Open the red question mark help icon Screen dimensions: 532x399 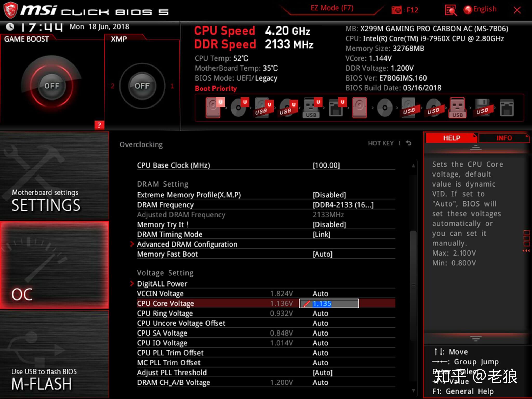tap(99, 125)
